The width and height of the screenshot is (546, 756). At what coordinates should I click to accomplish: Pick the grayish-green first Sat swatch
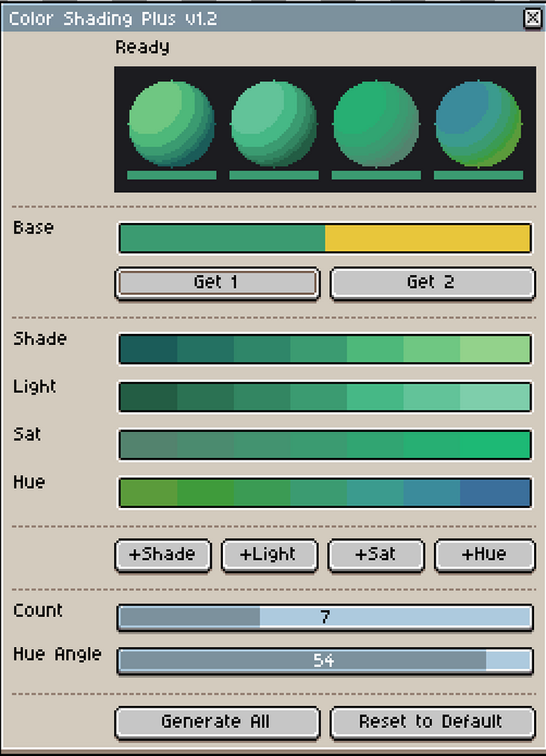(x=148, y=445)
